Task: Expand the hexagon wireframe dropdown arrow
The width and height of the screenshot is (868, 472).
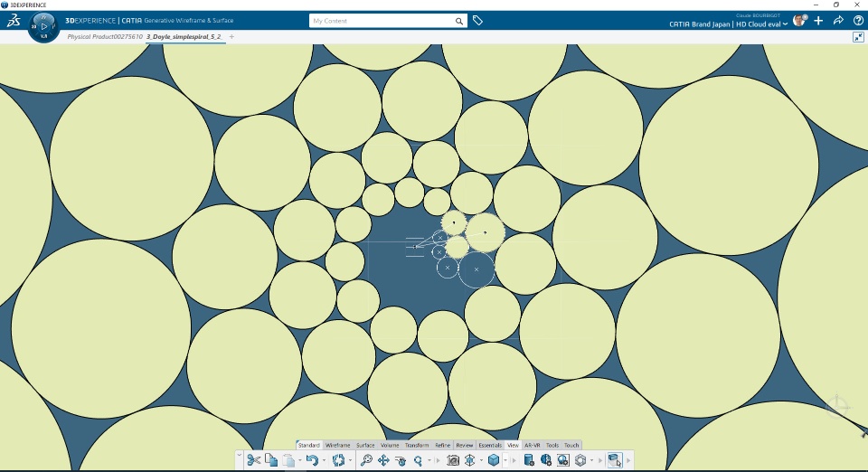Action: [591, 460]
